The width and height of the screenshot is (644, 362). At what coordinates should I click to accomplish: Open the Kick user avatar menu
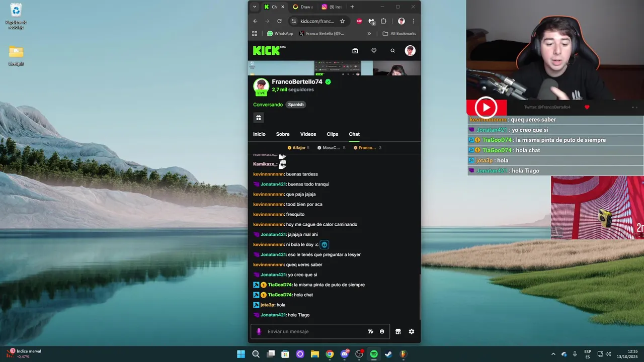click(x=410, y=50)
